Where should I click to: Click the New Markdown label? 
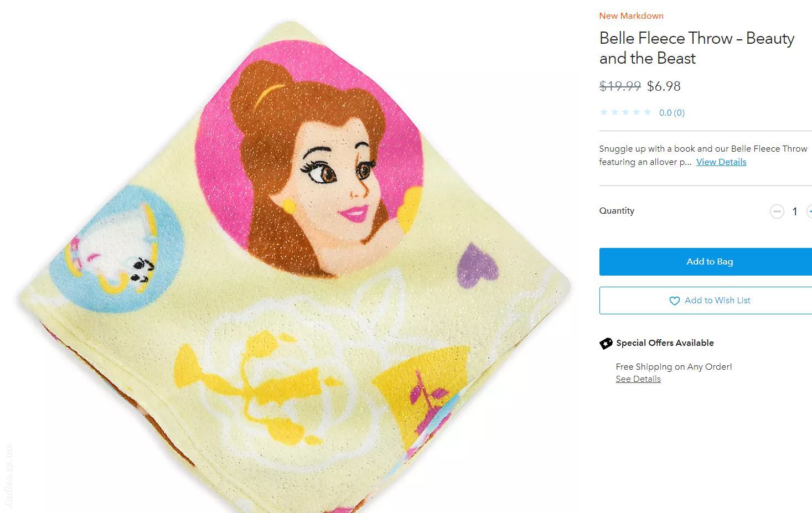click(x=632, y=16)
